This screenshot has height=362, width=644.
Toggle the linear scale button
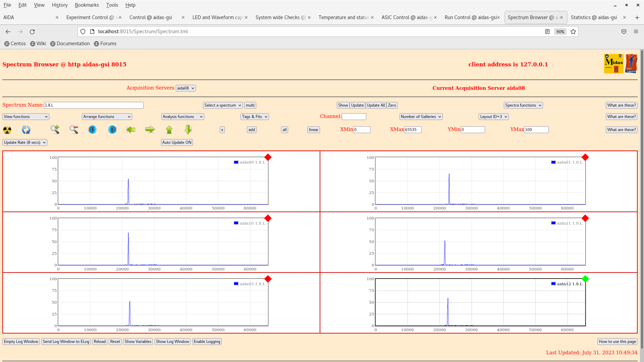coord(313,130)
